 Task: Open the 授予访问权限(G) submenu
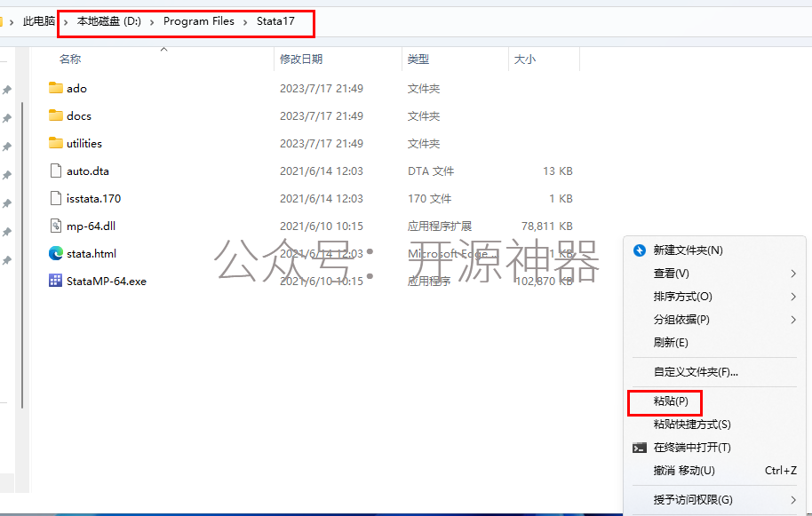(693, 499)
